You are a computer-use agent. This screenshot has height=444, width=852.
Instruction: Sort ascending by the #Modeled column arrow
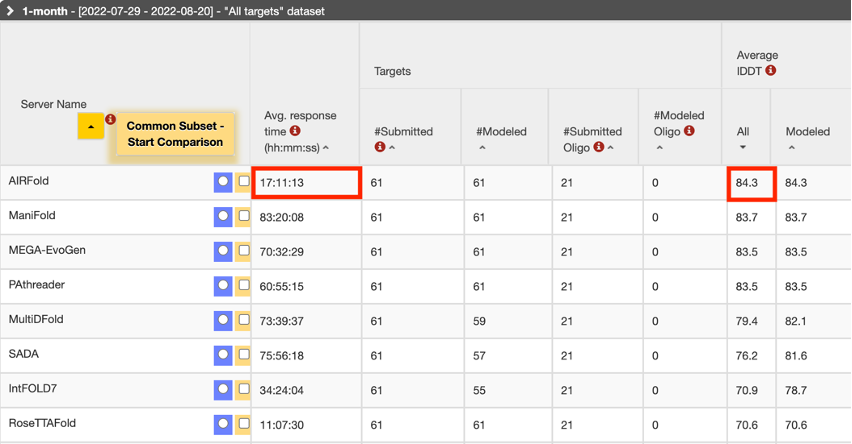pyautogui.click(x=483, y=147)
